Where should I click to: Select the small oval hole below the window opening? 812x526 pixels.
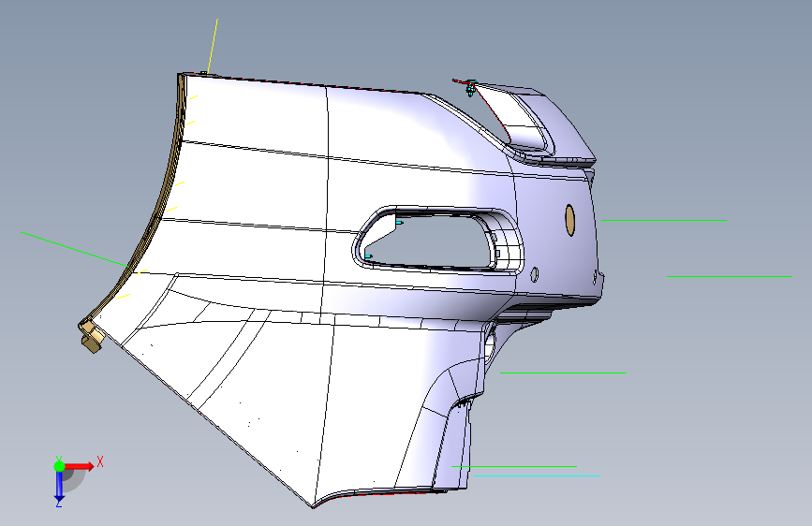pyautogui.click(x=535, y=274)
